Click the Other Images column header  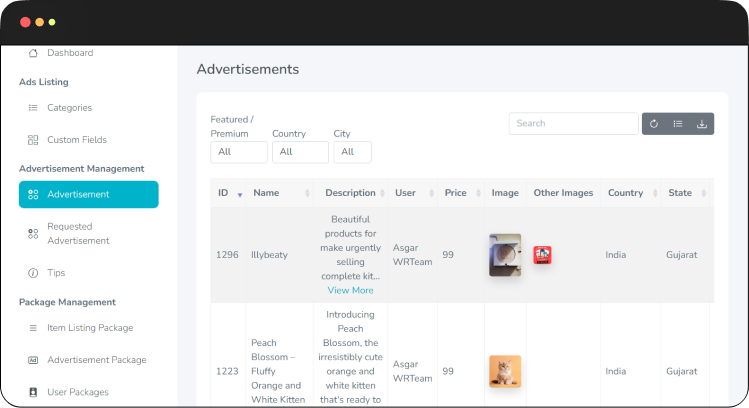pyautogui.click(x=563, y=193)
